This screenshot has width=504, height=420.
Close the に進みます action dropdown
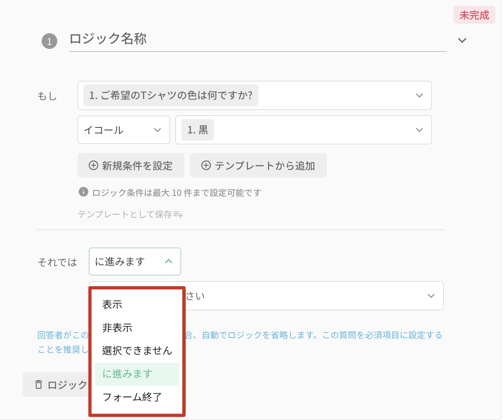[135, 262]
